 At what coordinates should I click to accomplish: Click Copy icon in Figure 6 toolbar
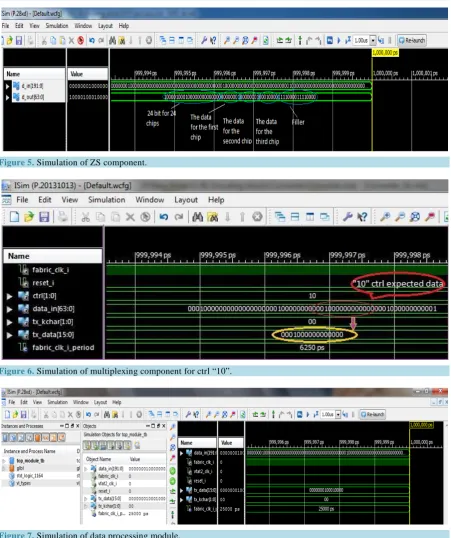click(100, 217)
